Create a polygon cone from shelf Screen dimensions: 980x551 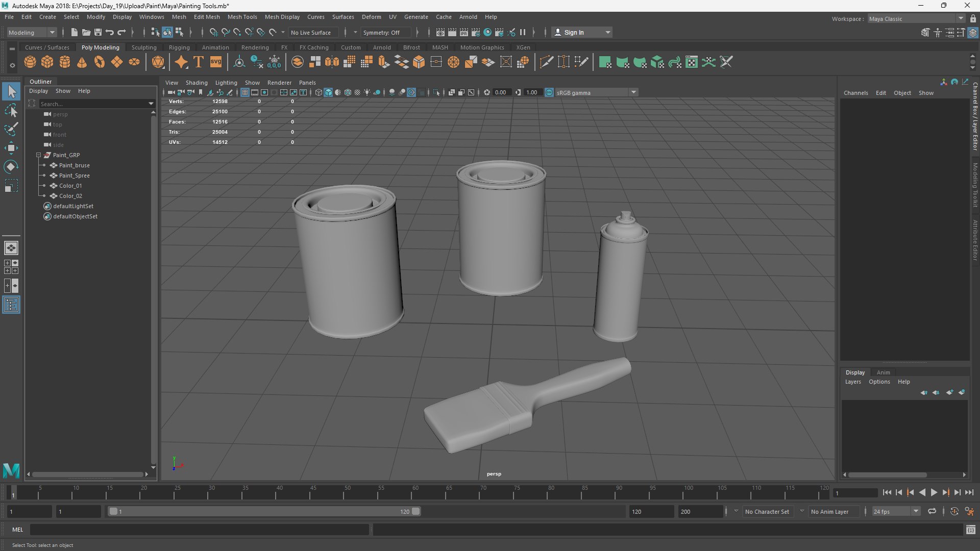pos(82,62)
